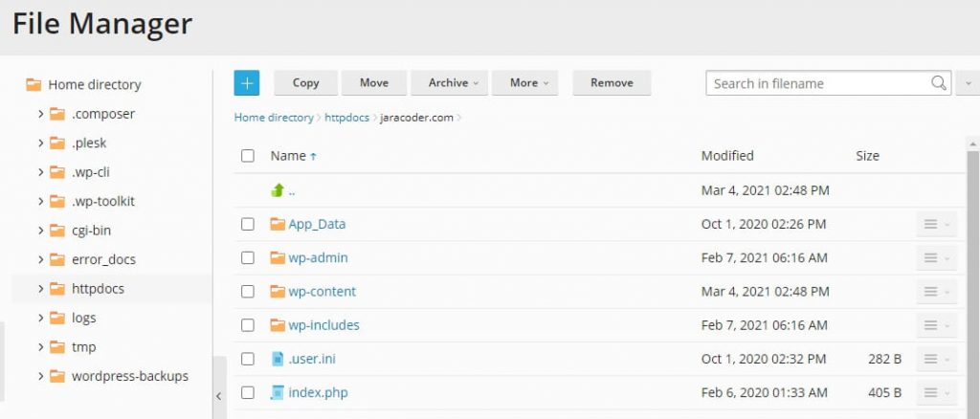Viewport: 980px width, 419px height.
Task: Go to Home directory breadcrumb link
Action: click(x=274, y=118)
